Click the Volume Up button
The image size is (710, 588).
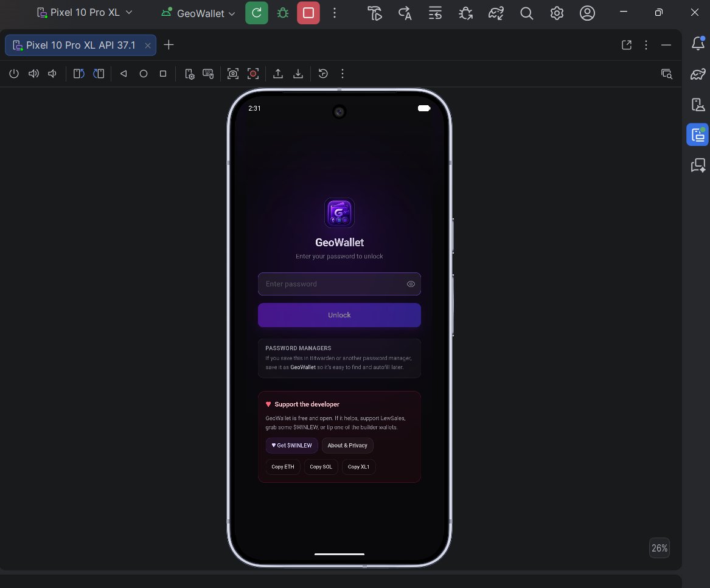[33, 74]
